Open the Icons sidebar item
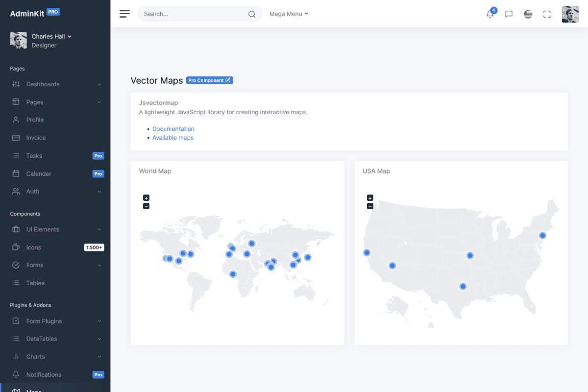The image size is (588, 392). coord(55,247)
